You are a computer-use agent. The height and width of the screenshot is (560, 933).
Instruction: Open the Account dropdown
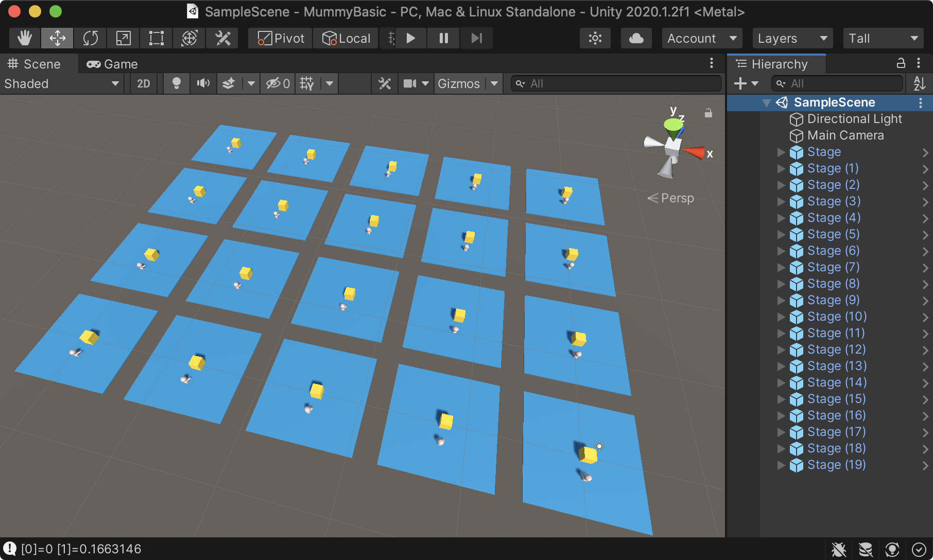click(702, 38)
